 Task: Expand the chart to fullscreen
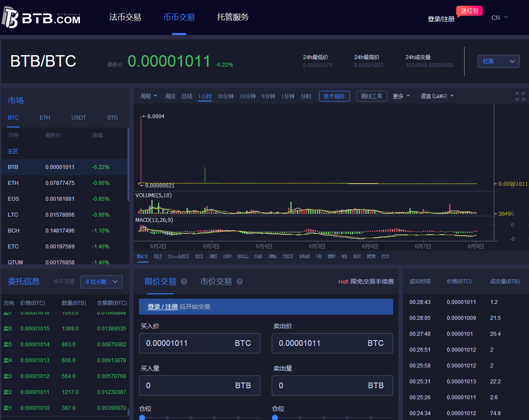tap(520, 96)
